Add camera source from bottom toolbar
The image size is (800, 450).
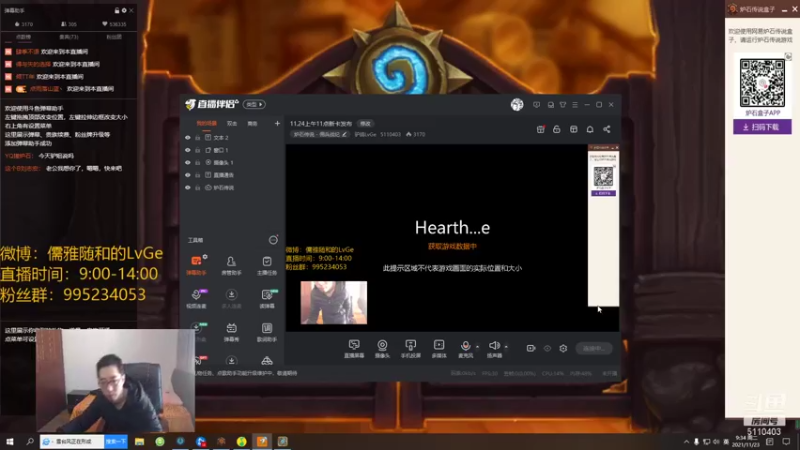(x=382, y=348)
